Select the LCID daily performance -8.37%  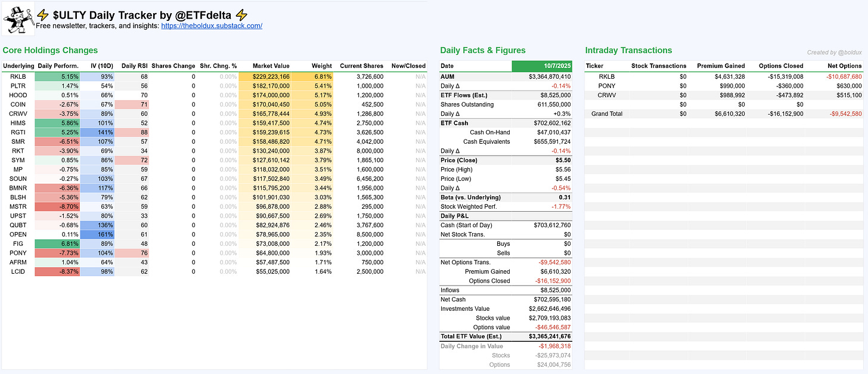coord(57,271)
